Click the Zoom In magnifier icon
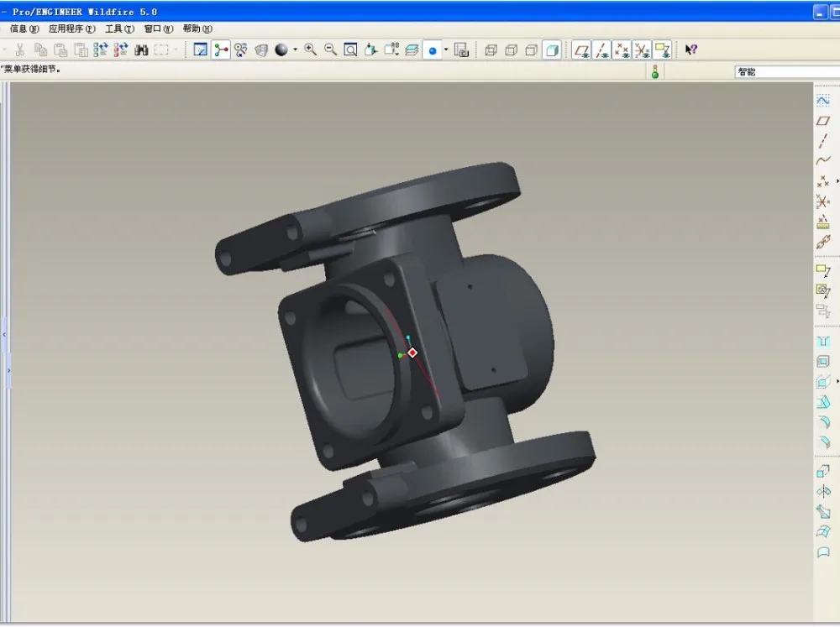 coord(311,50)
